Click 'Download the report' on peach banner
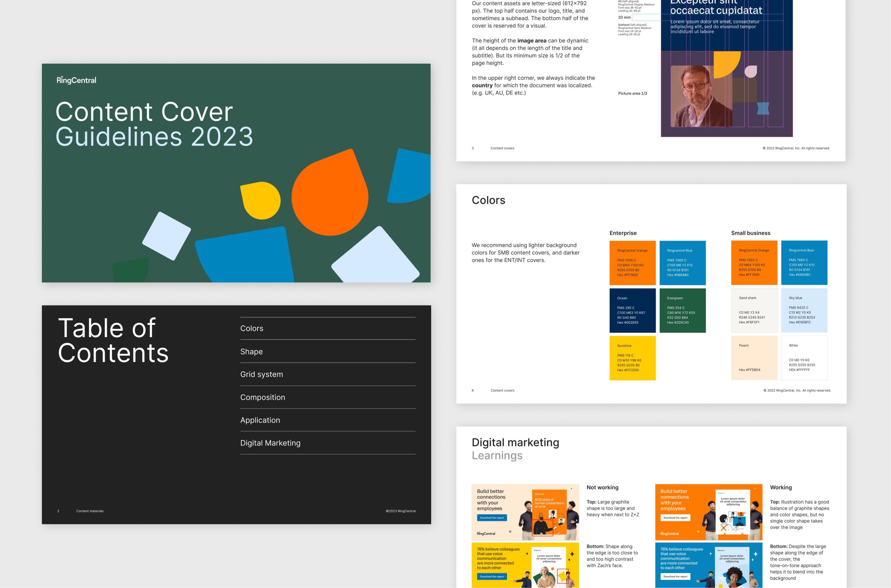Screen dimensions: 891x588 492,518
